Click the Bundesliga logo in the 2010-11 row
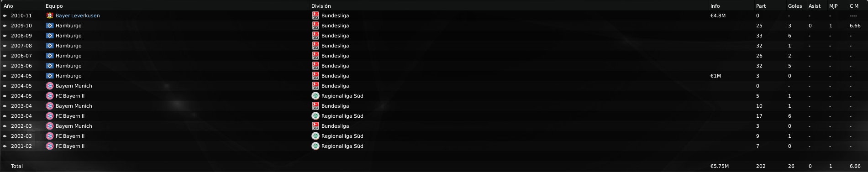This screenshot has width=868, height=172. [315, 16]
